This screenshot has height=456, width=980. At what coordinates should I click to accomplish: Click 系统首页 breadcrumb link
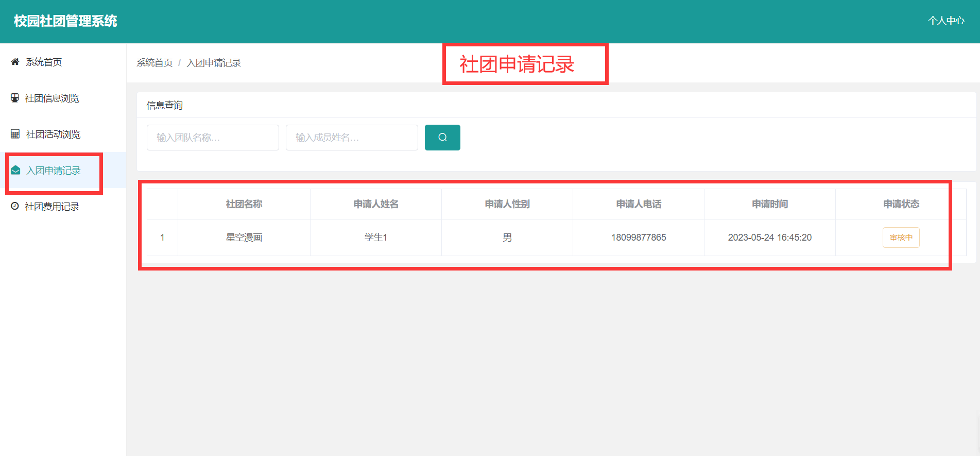(154, 63)
